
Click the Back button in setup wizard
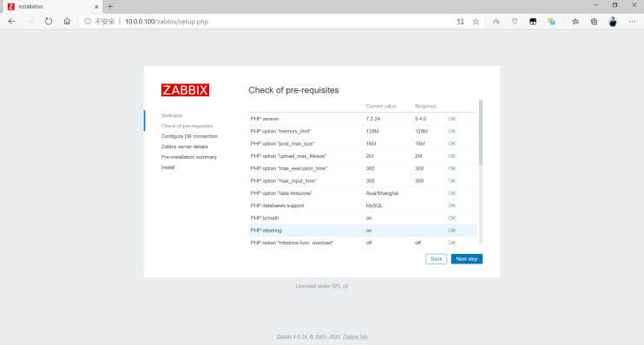437,259
